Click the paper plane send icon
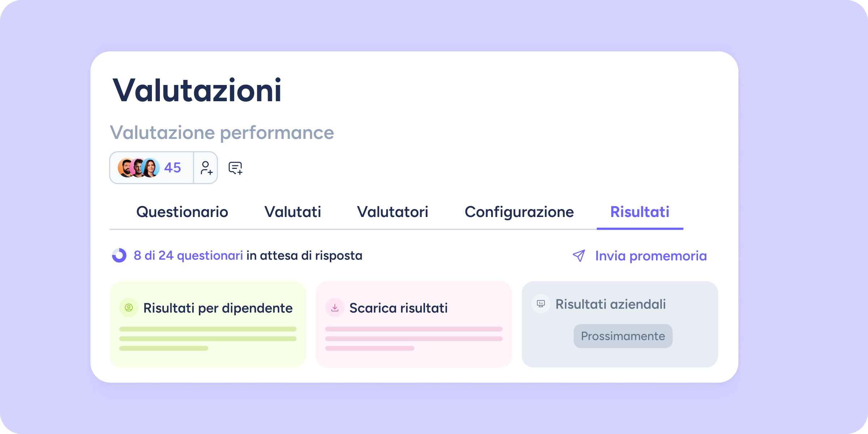This screenshot has height=434, width=868. [x=579, y=256]
